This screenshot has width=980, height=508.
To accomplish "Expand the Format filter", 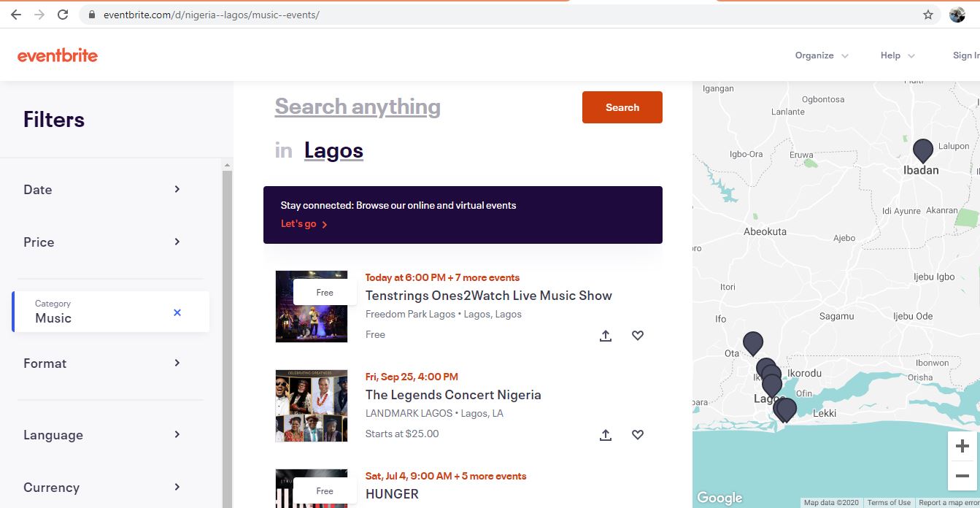I will (102, 363).
